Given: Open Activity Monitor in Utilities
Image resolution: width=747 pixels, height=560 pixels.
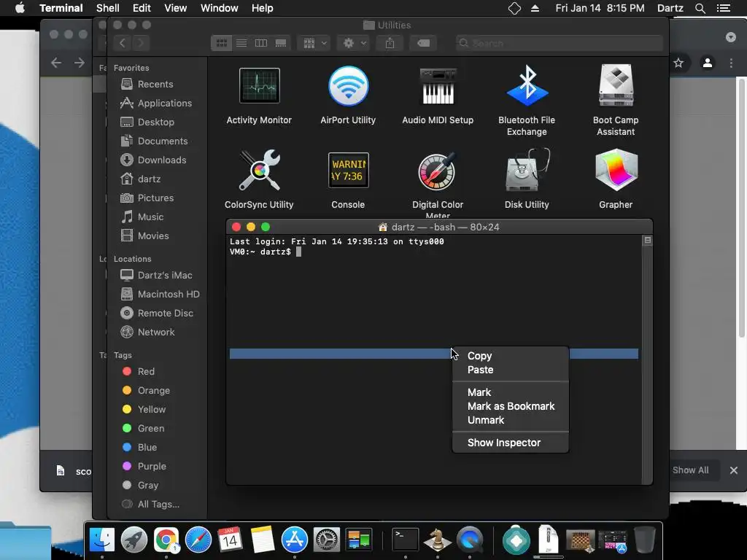Looking at the screenshot, I should tap(259, 86).
